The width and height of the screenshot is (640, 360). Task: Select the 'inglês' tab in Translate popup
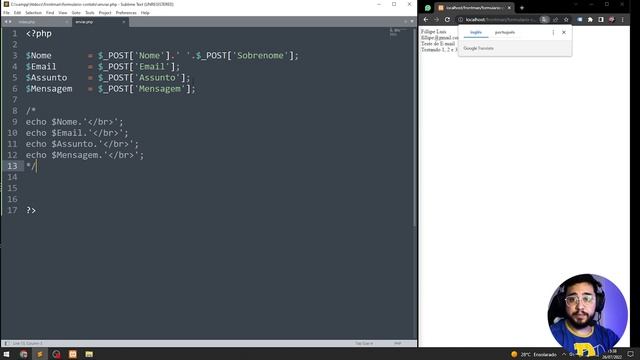pos(476,32)
